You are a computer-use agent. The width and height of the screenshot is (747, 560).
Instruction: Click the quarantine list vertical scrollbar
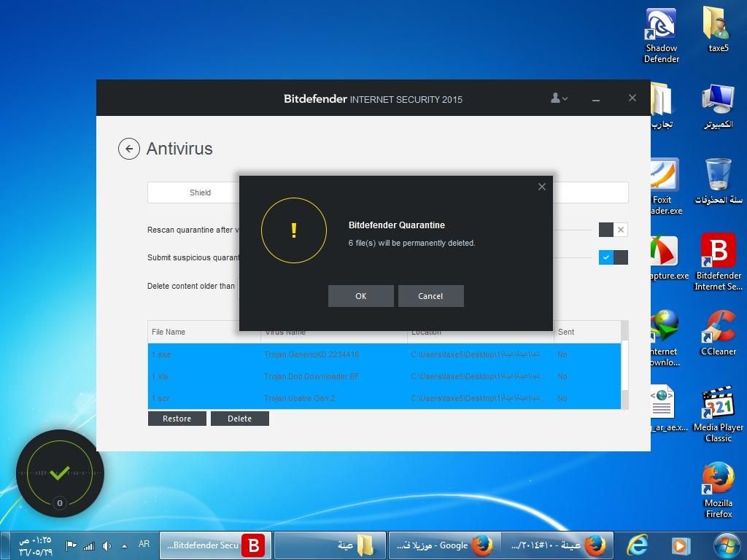click(624, 365)
